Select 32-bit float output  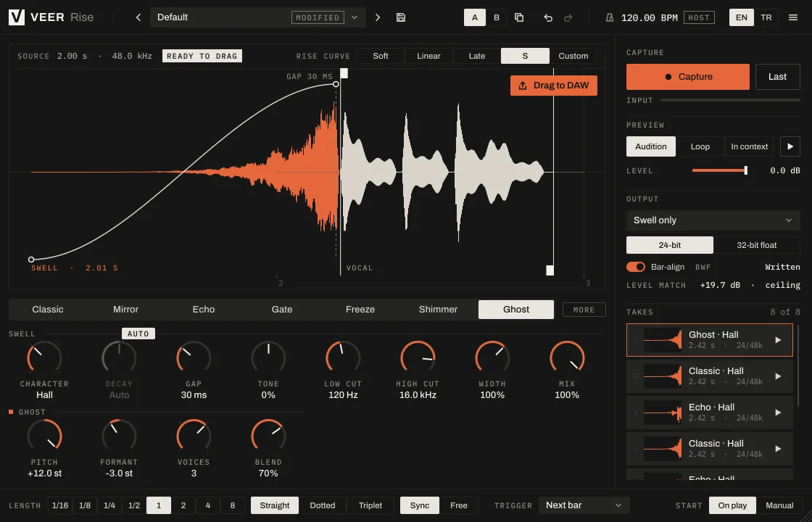click(757, 245)
